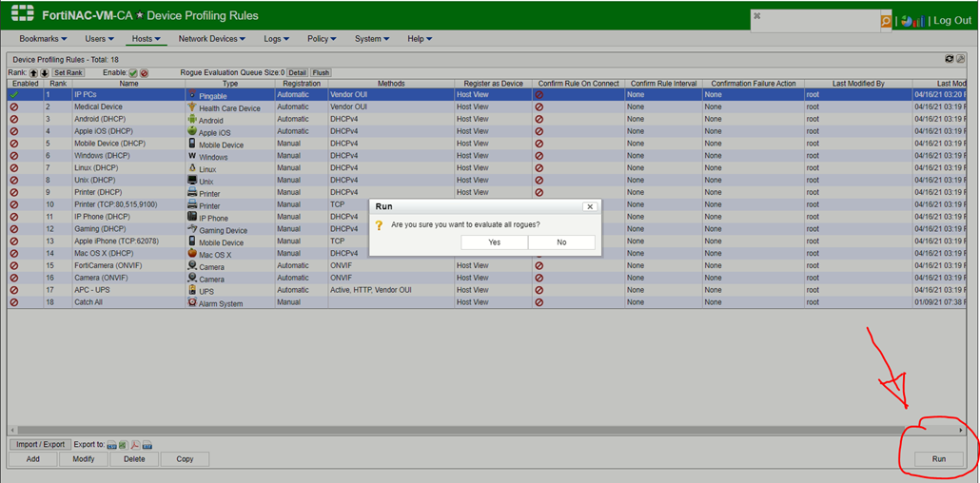Click the refresh icon above the table
This screenshot has width=980, height=483.
949,59
